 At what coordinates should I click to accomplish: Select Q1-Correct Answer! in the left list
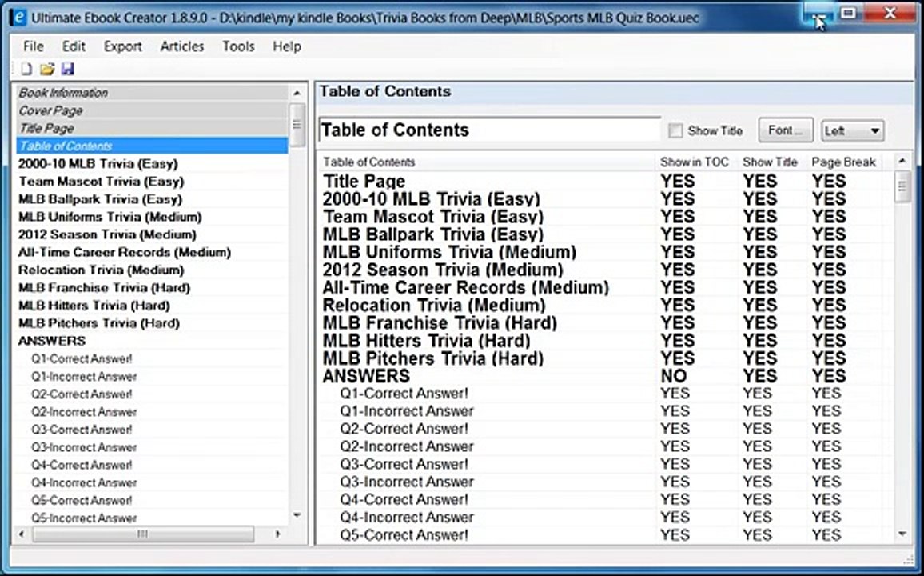coord(153,358)
